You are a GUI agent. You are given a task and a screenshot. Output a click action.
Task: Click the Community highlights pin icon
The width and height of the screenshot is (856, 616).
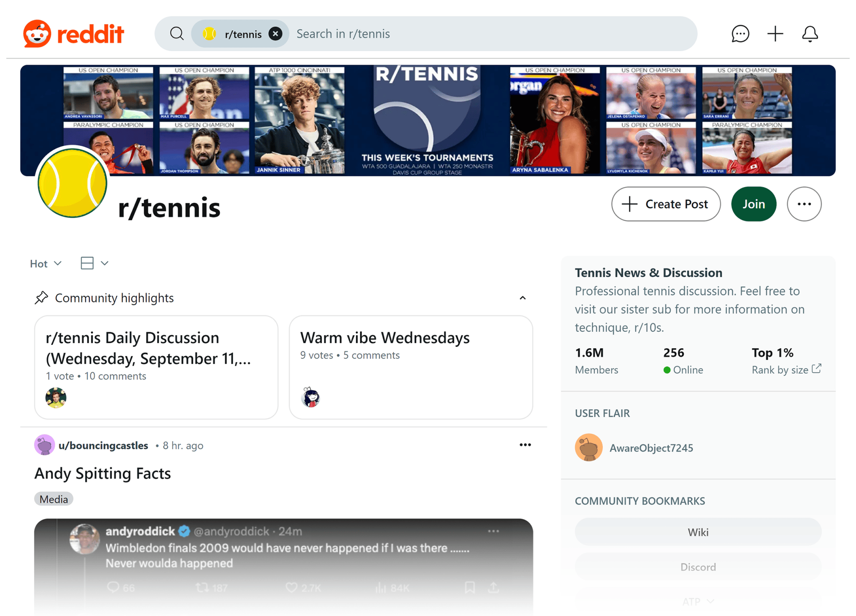point(42,298)
